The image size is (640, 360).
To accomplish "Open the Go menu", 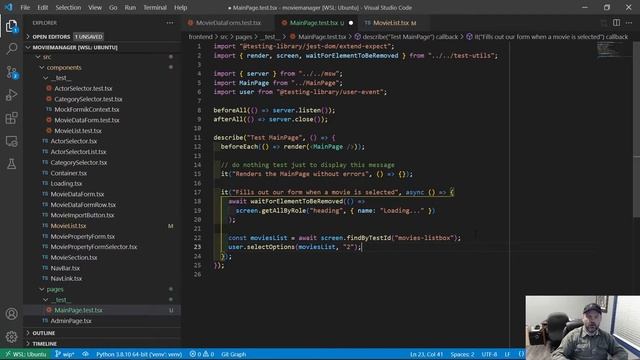I will point(113,7).
